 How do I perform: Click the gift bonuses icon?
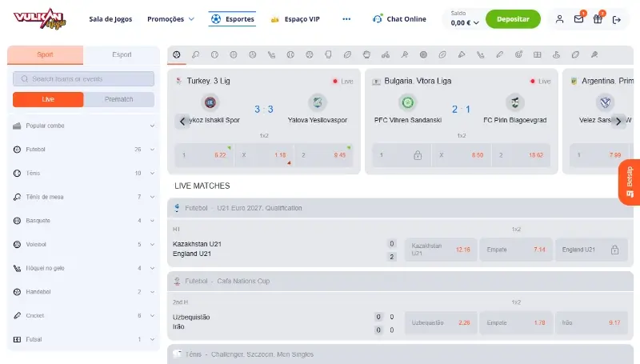[x=598, y=19]
